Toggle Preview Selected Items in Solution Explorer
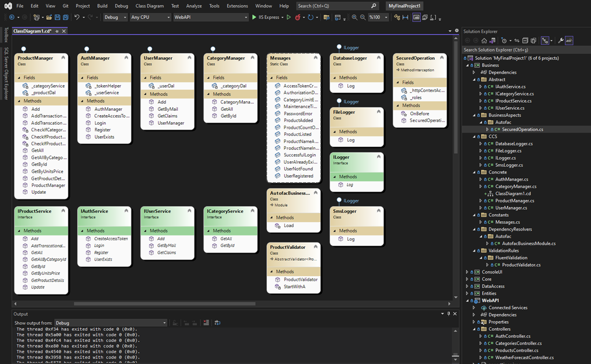Screen dimensions: 591x364 pyautogui.click(x=569, y=41)
